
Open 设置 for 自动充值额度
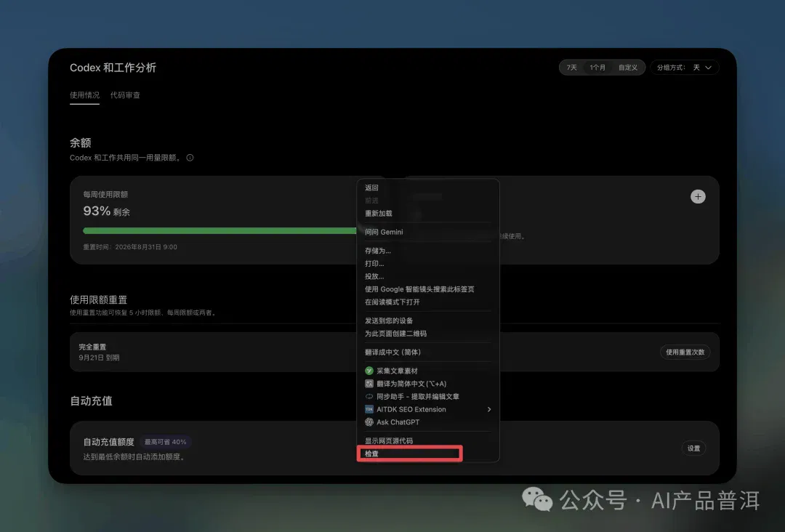693,448
